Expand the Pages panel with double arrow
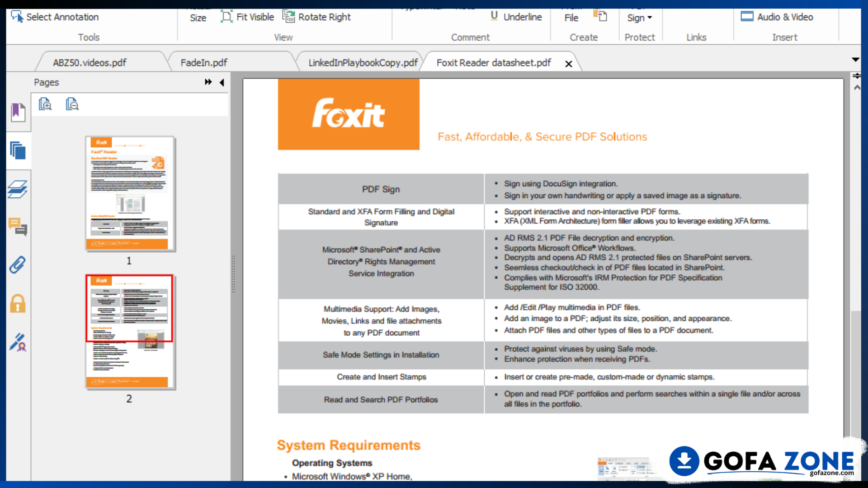 (208, 82)
